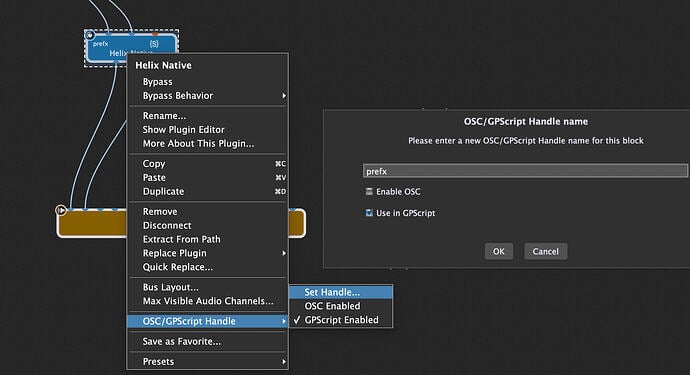The image size is (690, 375).
Task: Click Set Handle... in the submenu
Action: tap(341, 292)
